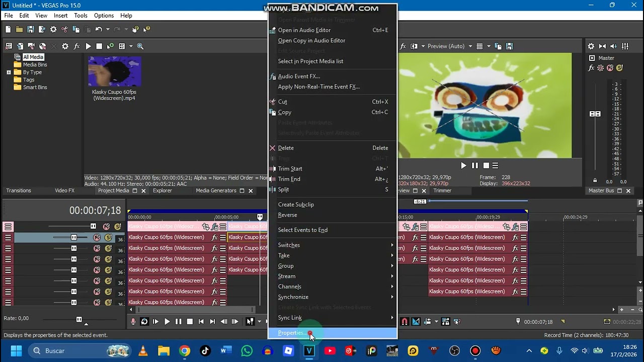Copy snapshot to clipboard in preview toolbar
This screenshot has width=644, height=362.
(x=499, y=46)
